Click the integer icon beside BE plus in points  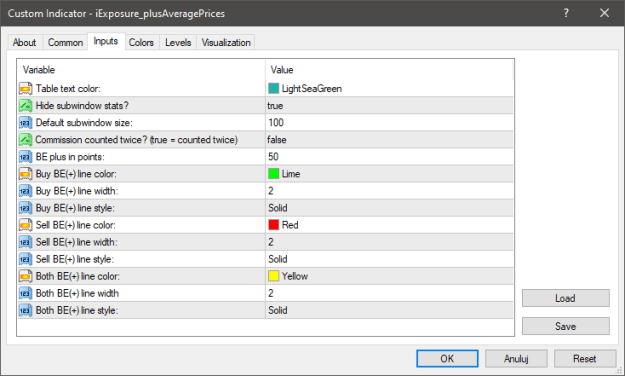pyautogui.click(x=25, y=157)
